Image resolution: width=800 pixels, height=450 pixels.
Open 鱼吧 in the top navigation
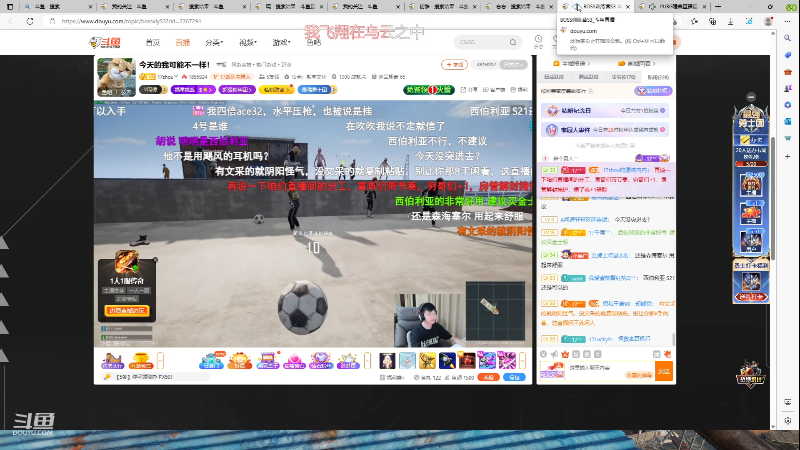(314, 42)
